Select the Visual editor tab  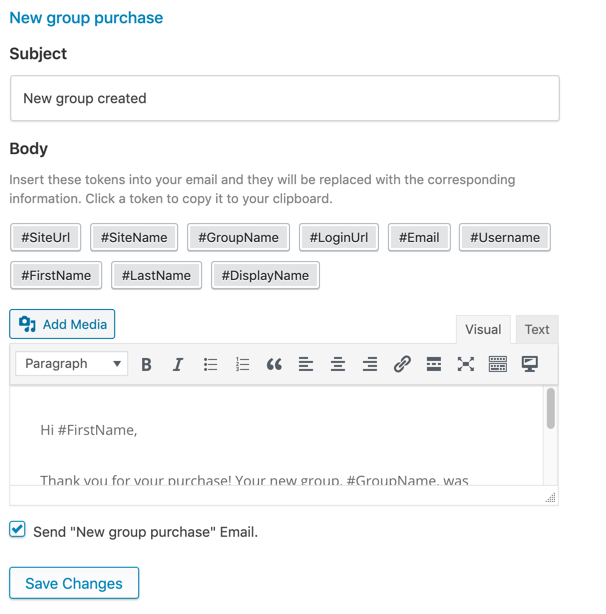point(483,329)
